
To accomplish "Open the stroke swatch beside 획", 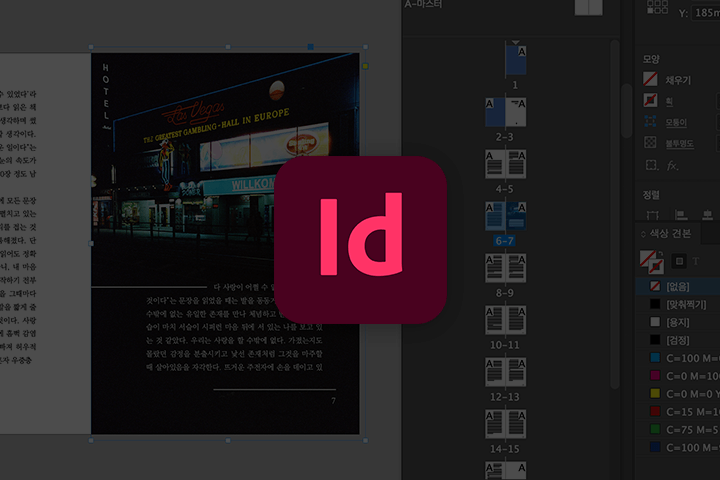I will 650,100.
